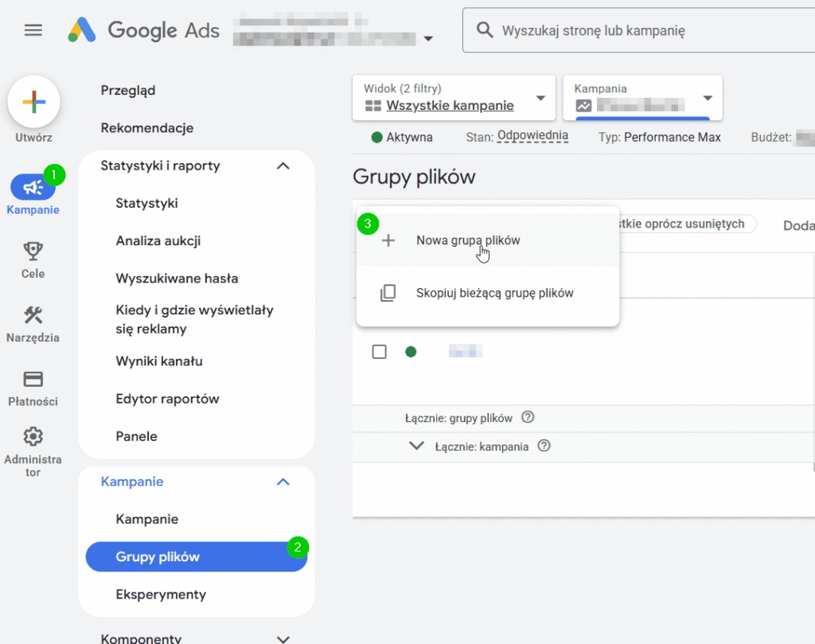Choose Skopiuj bieżącą grupę plików
Screen dimensions: 815x644
494,293
